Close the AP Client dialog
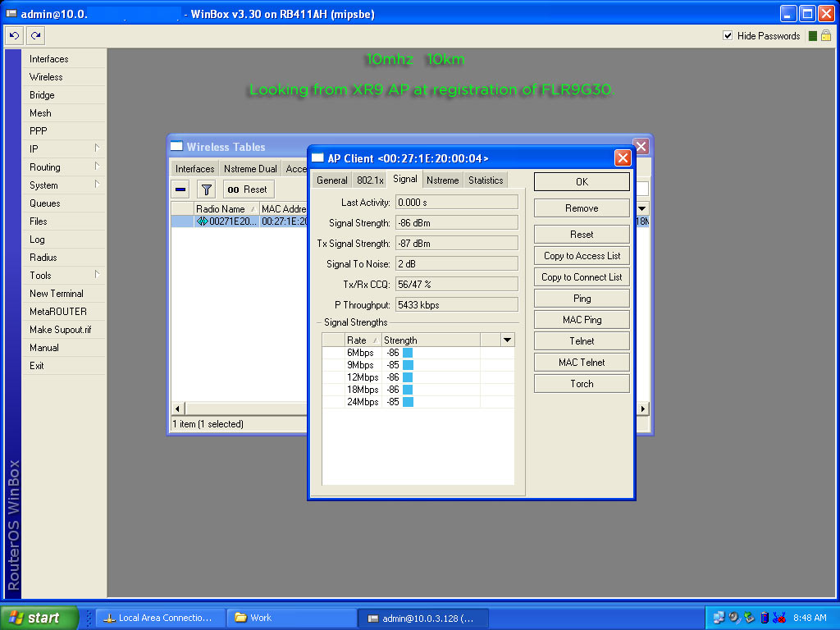Viewport: 840px width, 630px height. point(623,158)
